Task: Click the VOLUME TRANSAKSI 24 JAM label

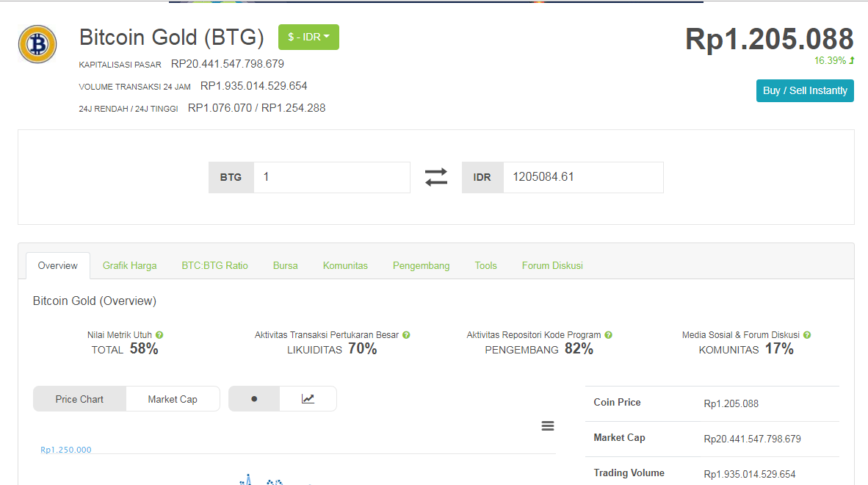Action: coord(134,87)
